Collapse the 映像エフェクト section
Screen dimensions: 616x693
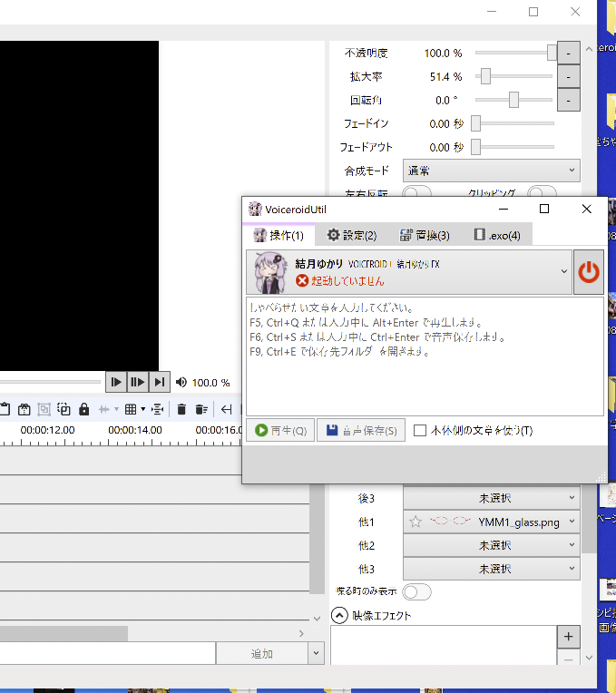click(339, 615)
